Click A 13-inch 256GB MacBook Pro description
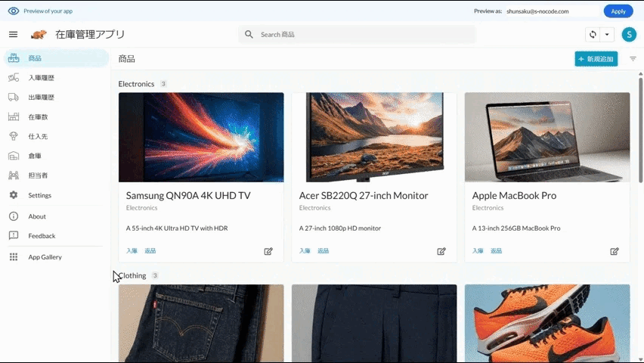This screenshot has height=363, width=644. 516,228
